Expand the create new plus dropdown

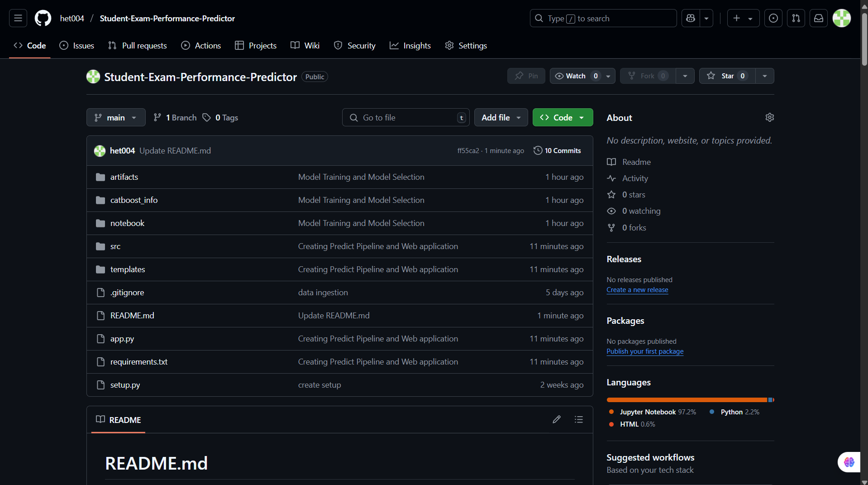click(744, 18)
